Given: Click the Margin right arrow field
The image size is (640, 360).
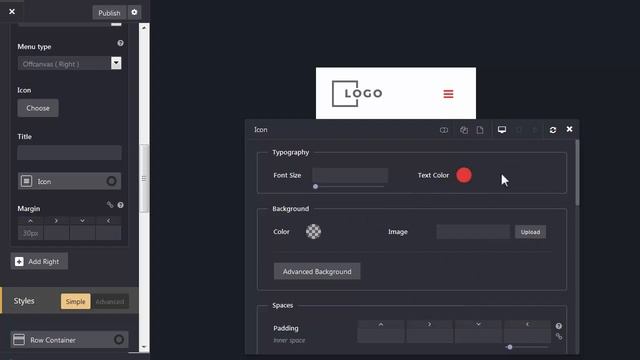Looking at the screenshot, I should click(x=56, y=233).
